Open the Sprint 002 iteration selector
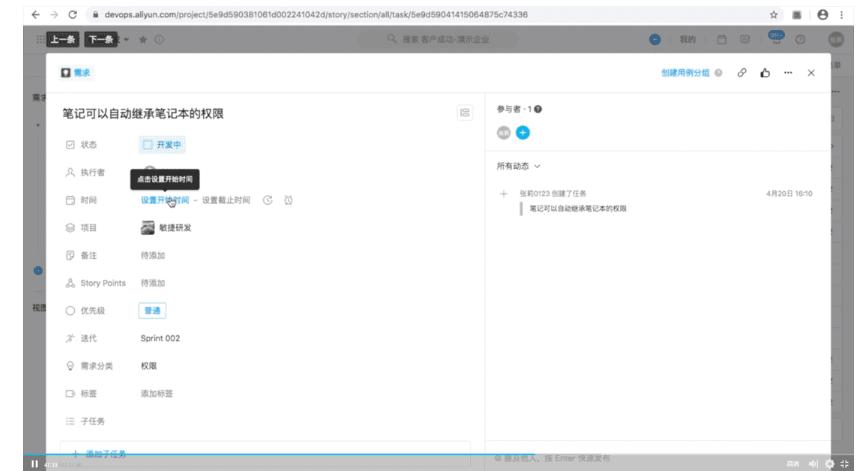 pyautogui.click(x=160, y=338)
